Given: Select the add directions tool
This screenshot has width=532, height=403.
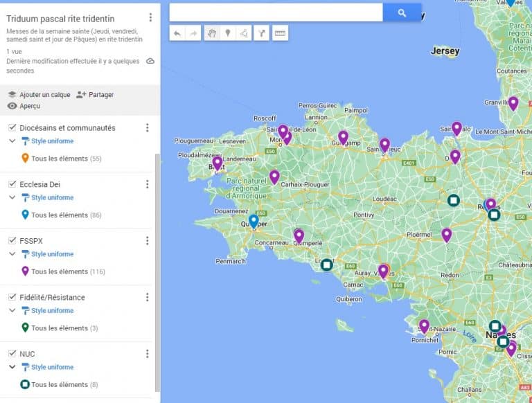Looking at the screenshot, I should [262, 33].
